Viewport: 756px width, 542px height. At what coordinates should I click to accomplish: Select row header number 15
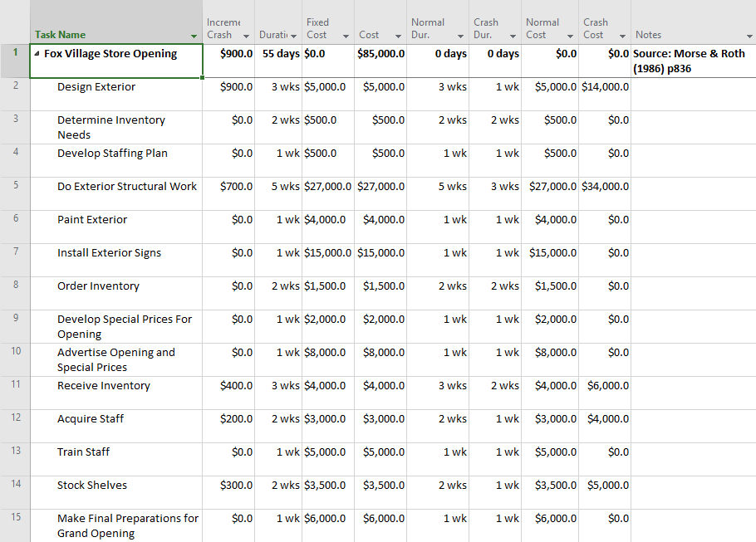[15, 525]
